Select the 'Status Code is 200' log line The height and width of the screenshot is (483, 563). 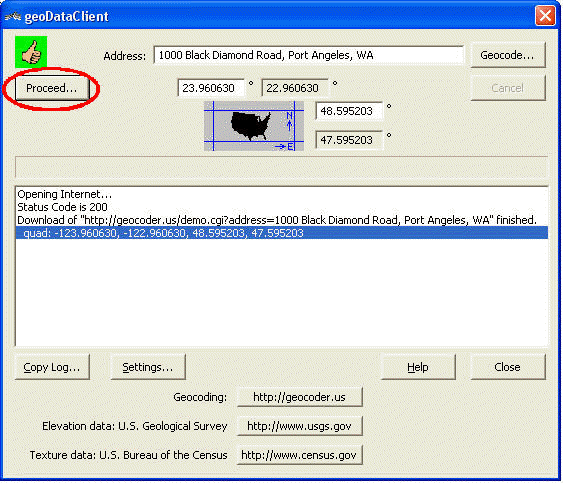click(62, 207)
